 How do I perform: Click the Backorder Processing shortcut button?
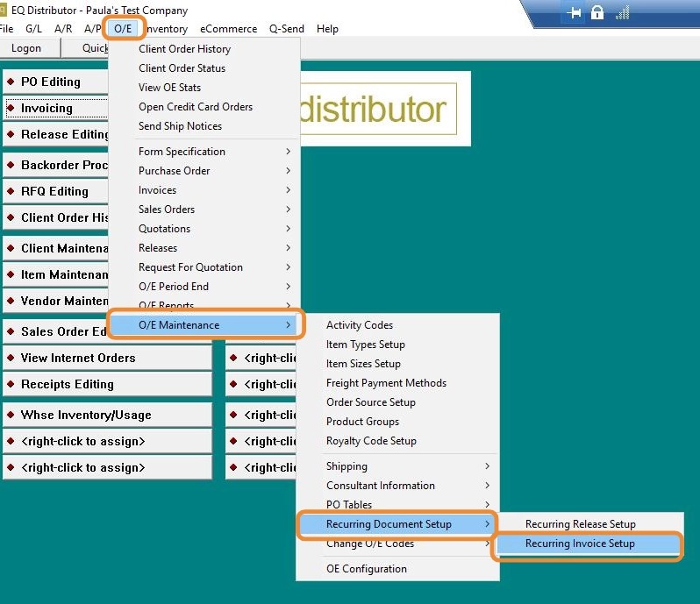56,165
